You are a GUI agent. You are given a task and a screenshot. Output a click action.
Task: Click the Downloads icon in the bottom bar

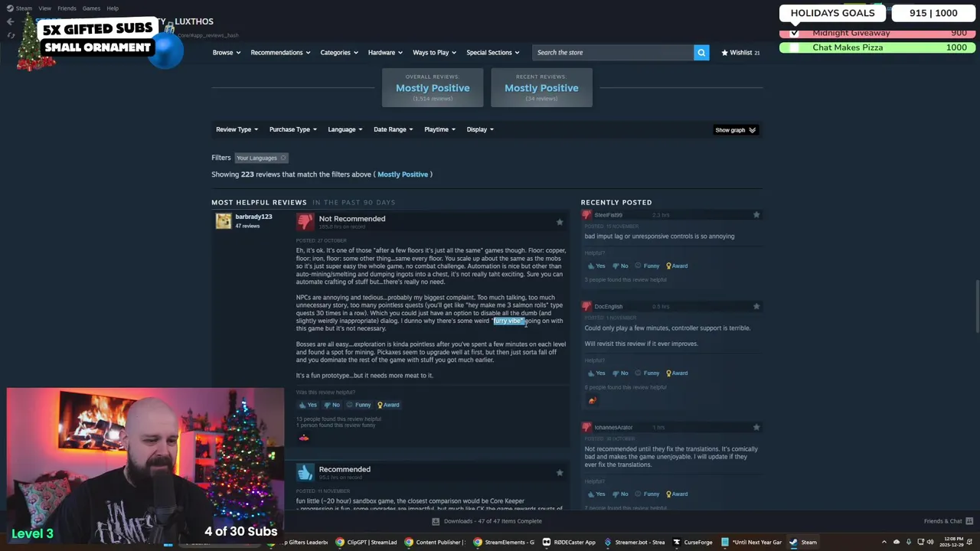pyautogui.click(x=436, y=521)
